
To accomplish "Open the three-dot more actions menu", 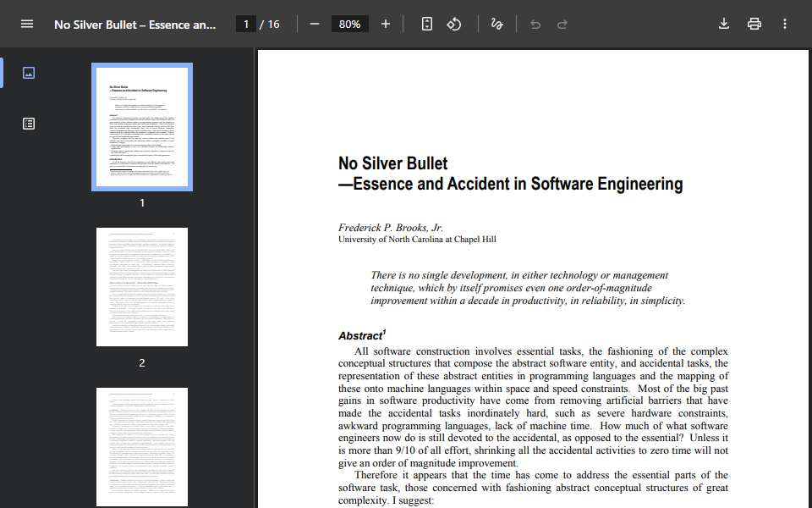I will coord(785,24).
